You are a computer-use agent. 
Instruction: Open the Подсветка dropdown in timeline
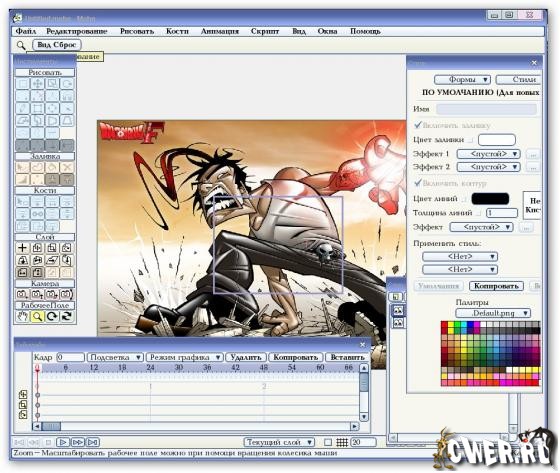115,357
